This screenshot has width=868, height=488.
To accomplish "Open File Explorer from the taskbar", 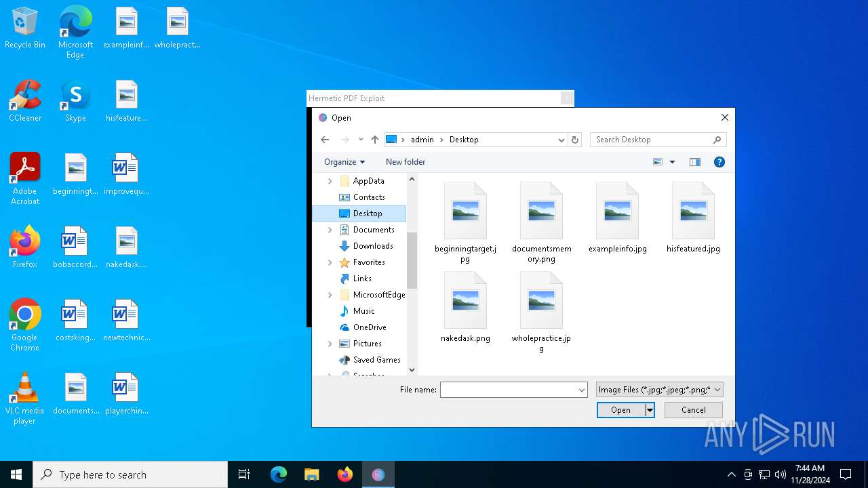I will coord(311,474).
